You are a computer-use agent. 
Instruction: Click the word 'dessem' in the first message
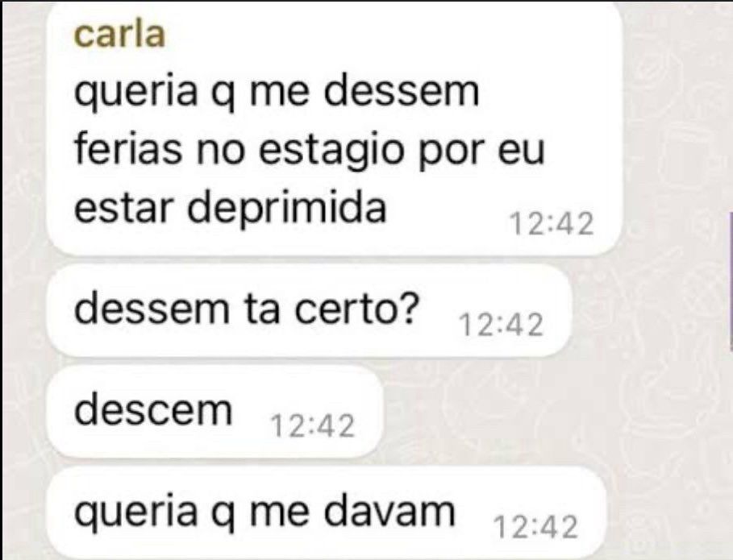pyautogui.click(x=402, y=90)
